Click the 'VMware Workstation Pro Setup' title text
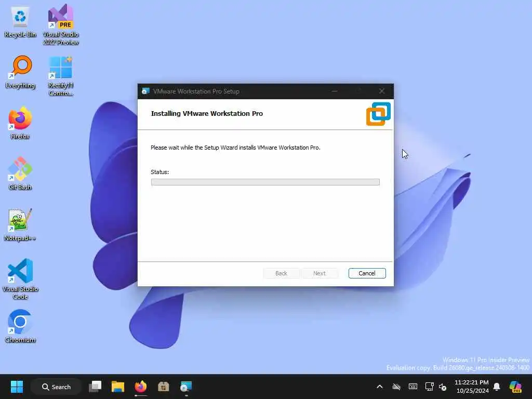 196,91
